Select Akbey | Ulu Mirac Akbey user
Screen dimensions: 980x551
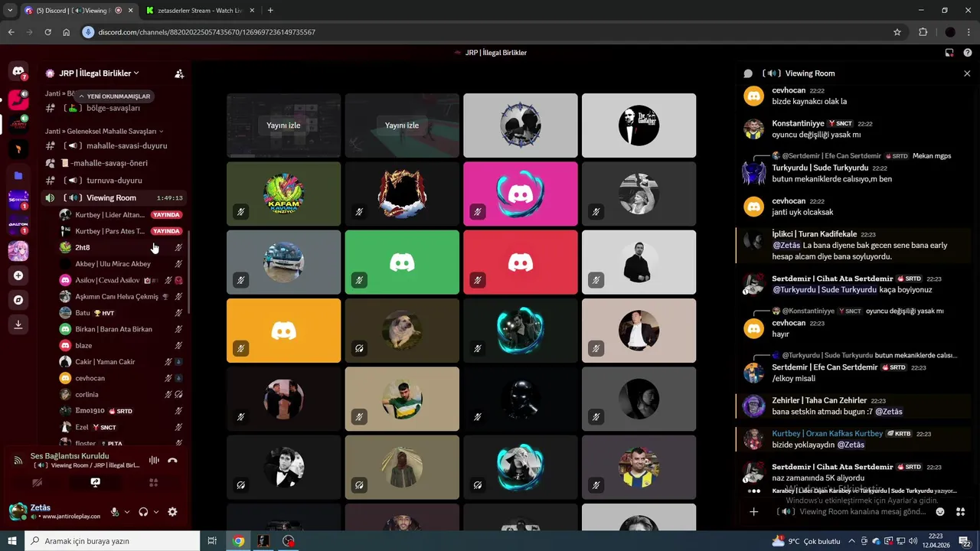(x=121, y=264)
